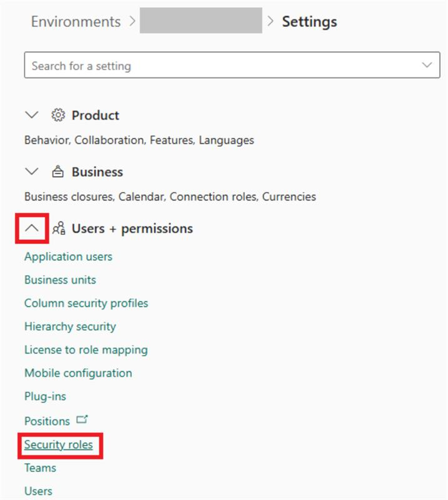This screenshot has height=500, width=448.
Task: Click the Users + permissions people icon
Action: (59, 229)
